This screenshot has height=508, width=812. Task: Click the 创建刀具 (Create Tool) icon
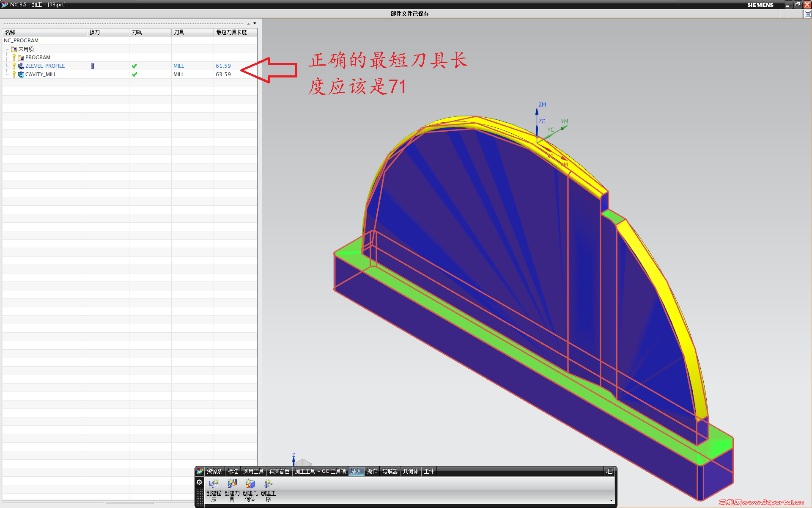pyautogui.click(x=232, y=484)
